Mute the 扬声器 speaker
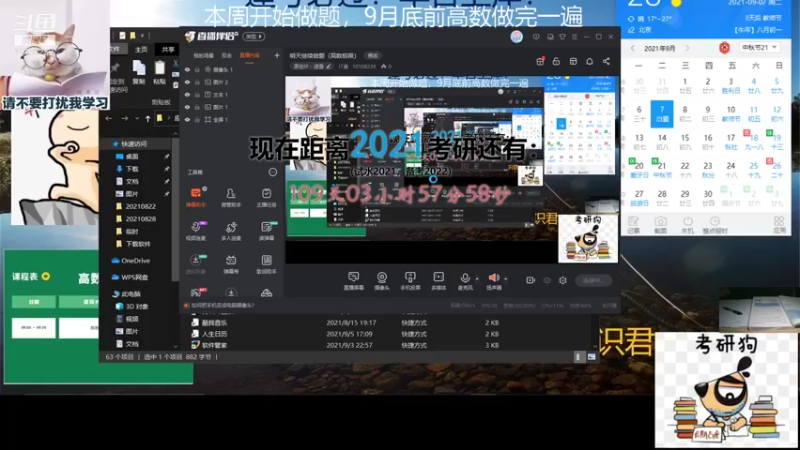The width and height of the screenshot is (800, 450). coord(494,281)
